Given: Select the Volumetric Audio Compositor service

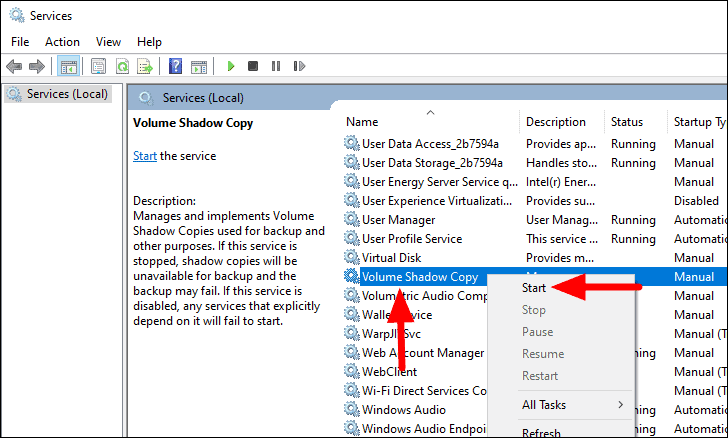Looking at the screenshot, I should tap(424, 296).
